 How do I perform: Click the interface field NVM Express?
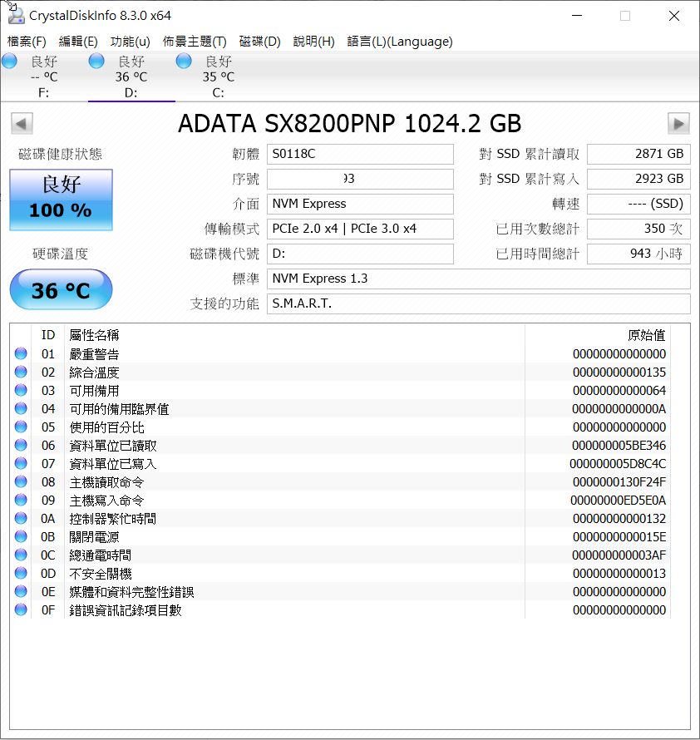tap(360, 204)
